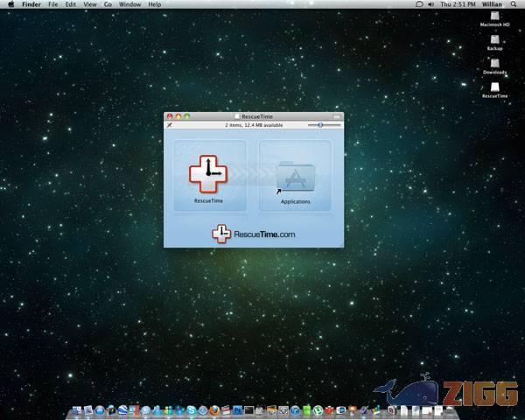The image size is (525, 420).
Task: Open the Edit menu
Action: 71,4
